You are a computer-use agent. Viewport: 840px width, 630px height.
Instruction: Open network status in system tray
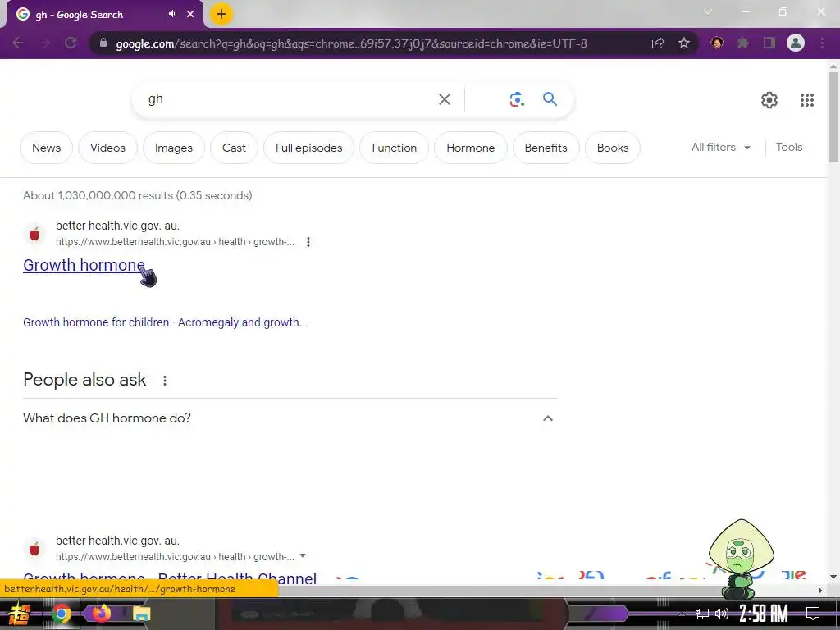[x=702, y=614]
